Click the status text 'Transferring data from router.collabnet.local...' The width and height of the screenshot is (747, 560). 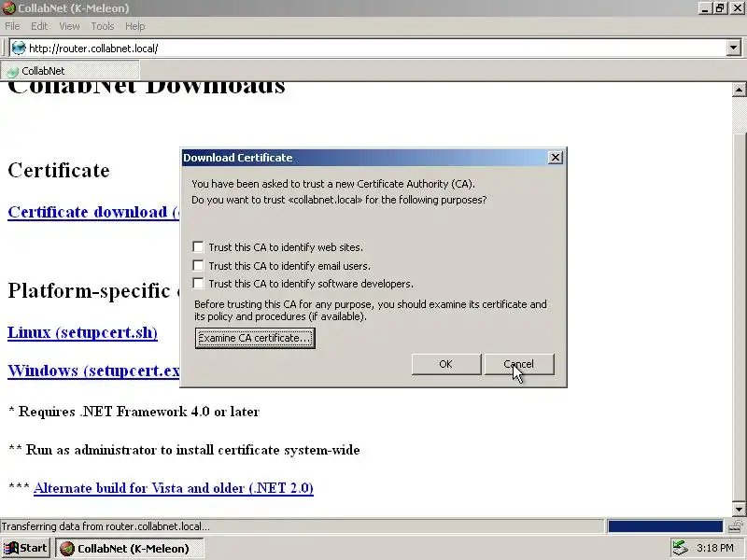[x=106, y=526]
